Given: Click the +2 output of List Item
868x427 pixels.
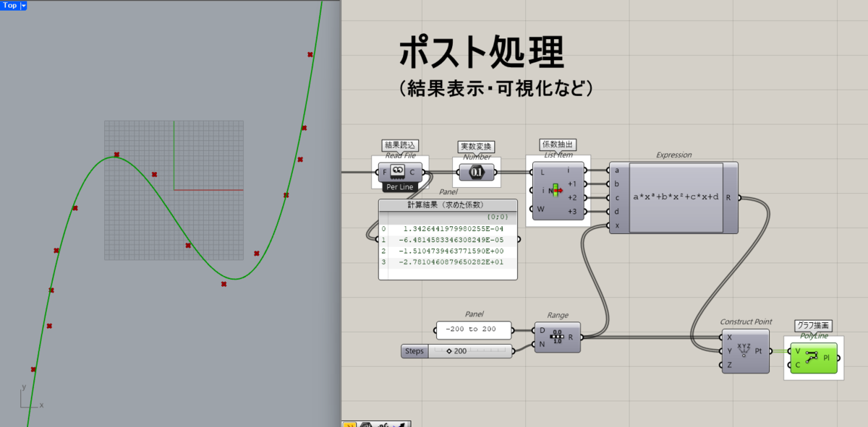Looking at the screenshot, I should (x=572, y=197).
